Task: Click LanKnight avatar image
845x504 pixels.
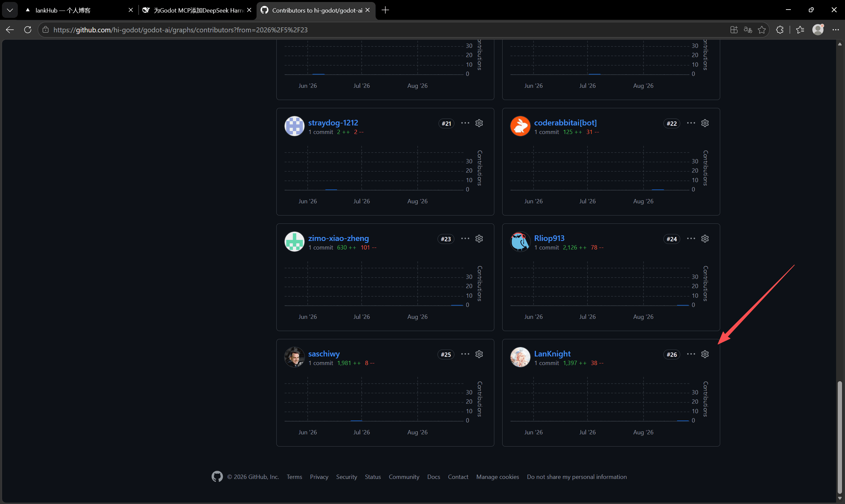Action: [x=520, y=357]
